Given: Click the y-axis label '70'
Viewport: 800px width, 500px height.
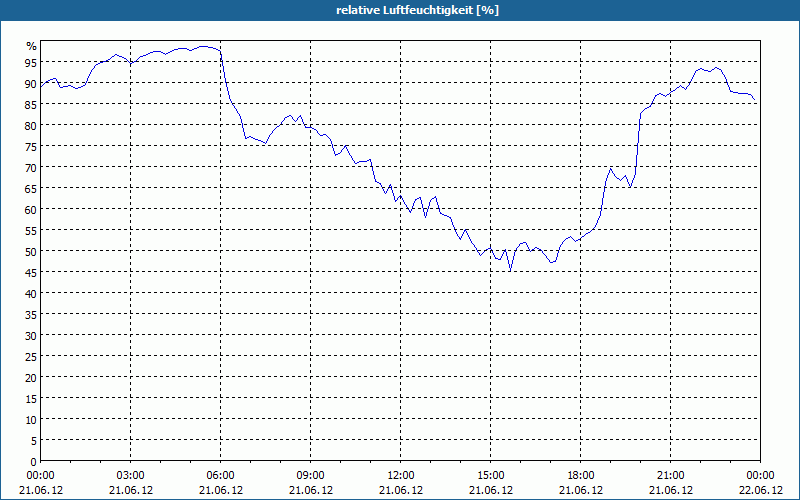Looking at the screenshot, I should [32, 167].
